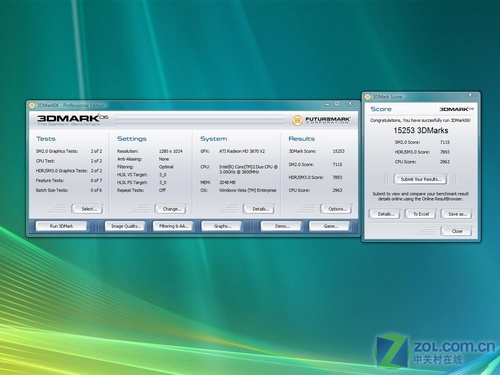This screenshot has width=500, height=375.
Task: Open Options under Results section
Action: [336, 209]
